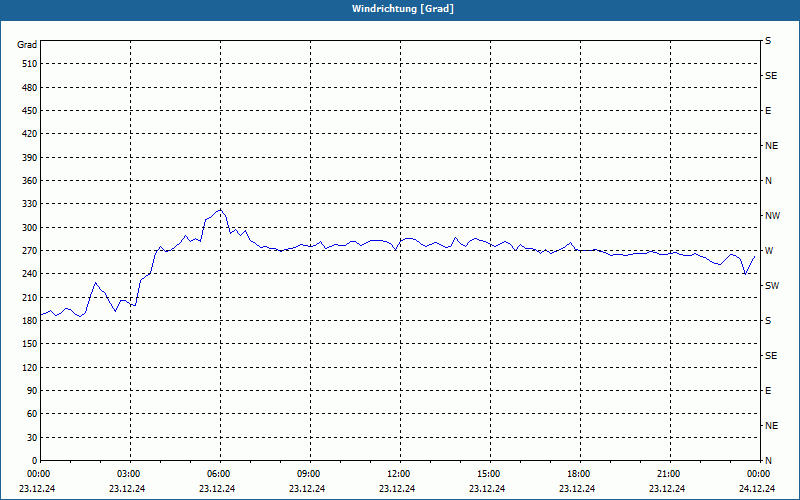
Task: Select the "60" degree axis label
Action: [x=32, y=414]
